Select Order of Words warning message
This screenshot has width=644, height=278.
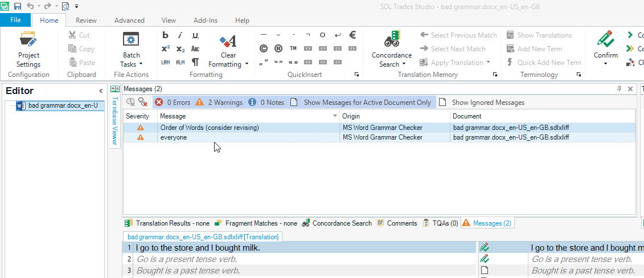[x=379, y=128]
